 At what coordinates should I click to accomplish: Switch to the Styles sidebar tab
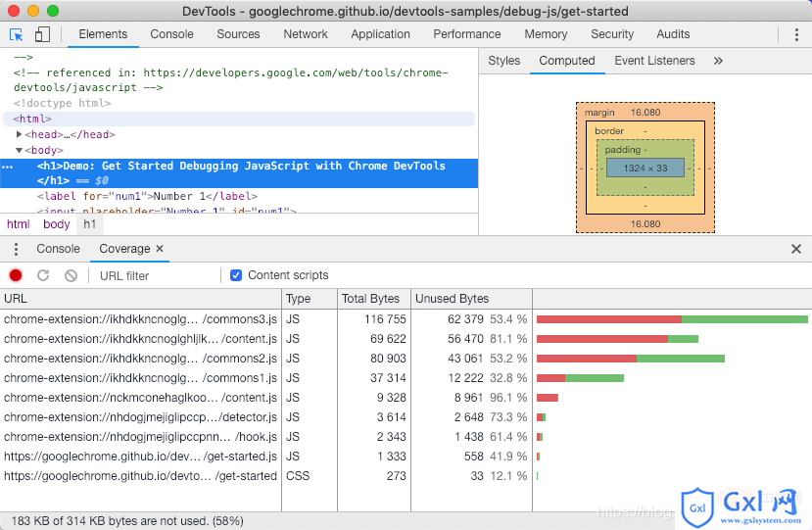point(503,61)
